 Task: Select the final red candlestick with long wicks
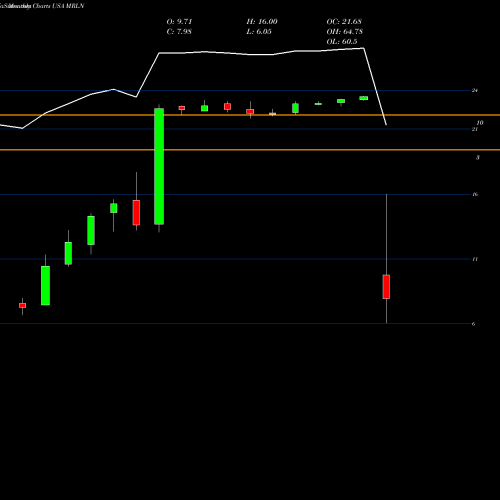pyautogui.click(x=386, y=287)
